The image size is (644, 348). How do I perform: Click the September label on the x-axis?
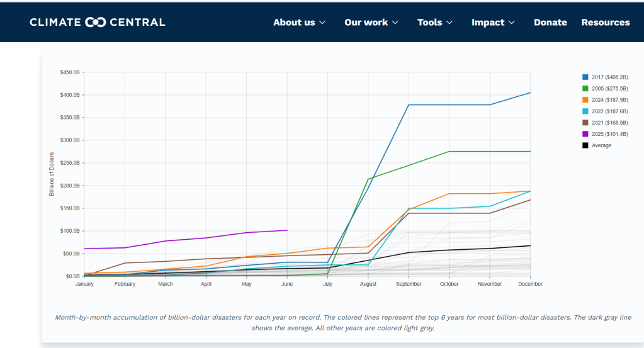(409, 284)
